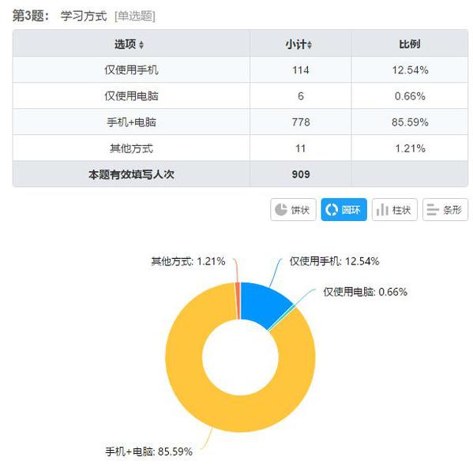Click the 手机+电脑: 85.59% chart label
The width and height of the screenshot is (473, 476).
[148, 452]
